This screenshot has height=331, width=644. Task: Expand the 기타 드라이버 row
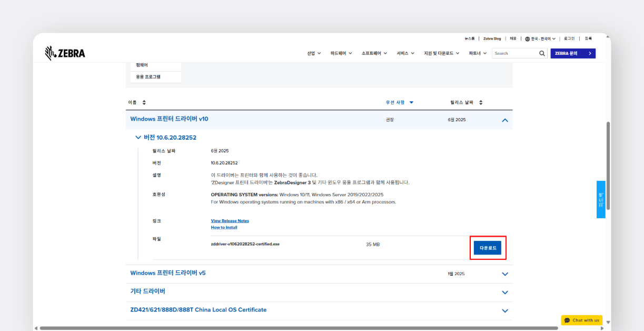505,292
